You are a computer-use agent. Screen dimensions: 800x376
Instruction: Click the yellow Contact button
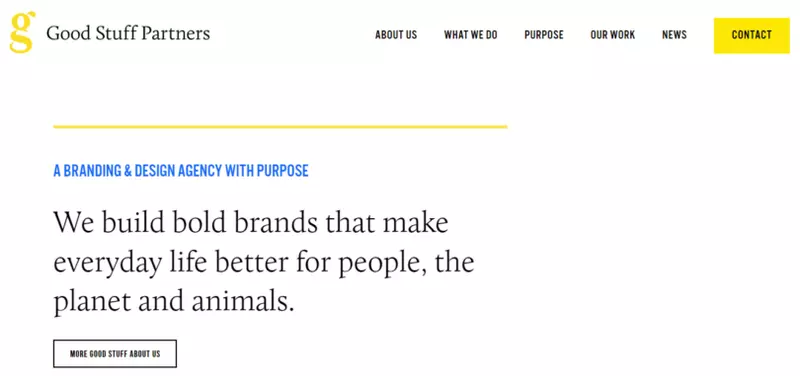752,35
